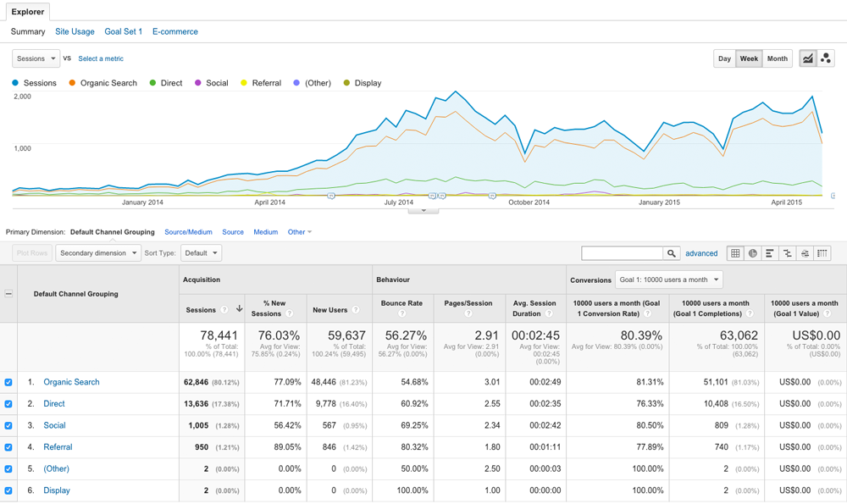Open the Referral channel link
847x504 pixels.
pos(58,447)
